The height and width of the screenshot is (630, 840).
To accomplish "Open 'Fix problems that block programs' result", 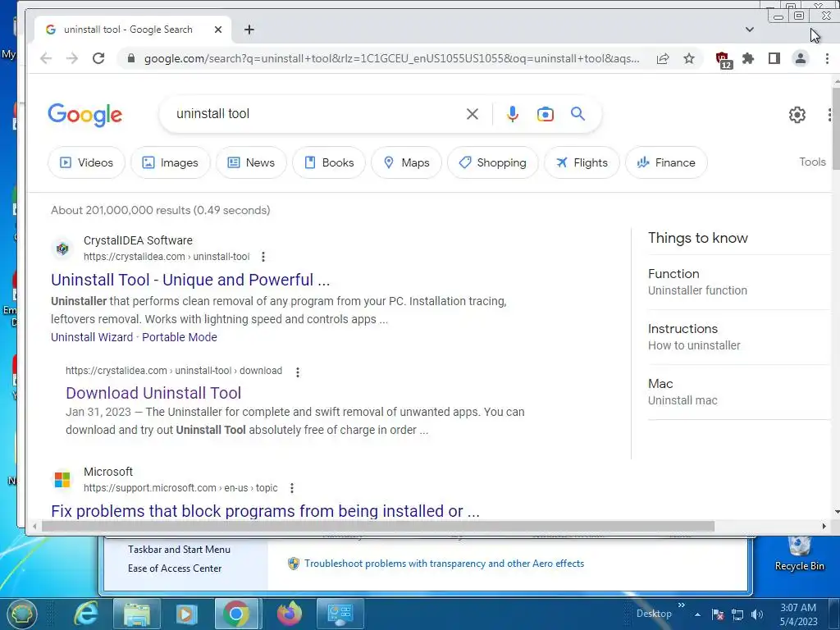I will [265, 510].
